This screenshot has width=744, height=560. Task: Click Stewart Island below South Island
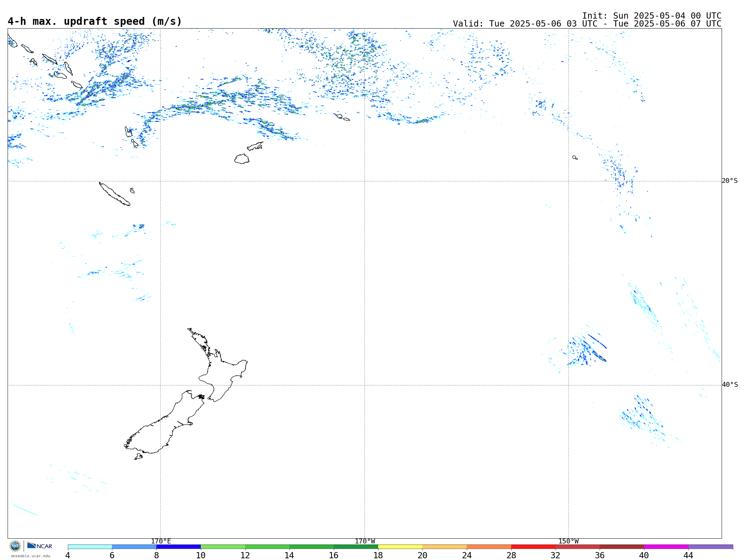[138, 457]
